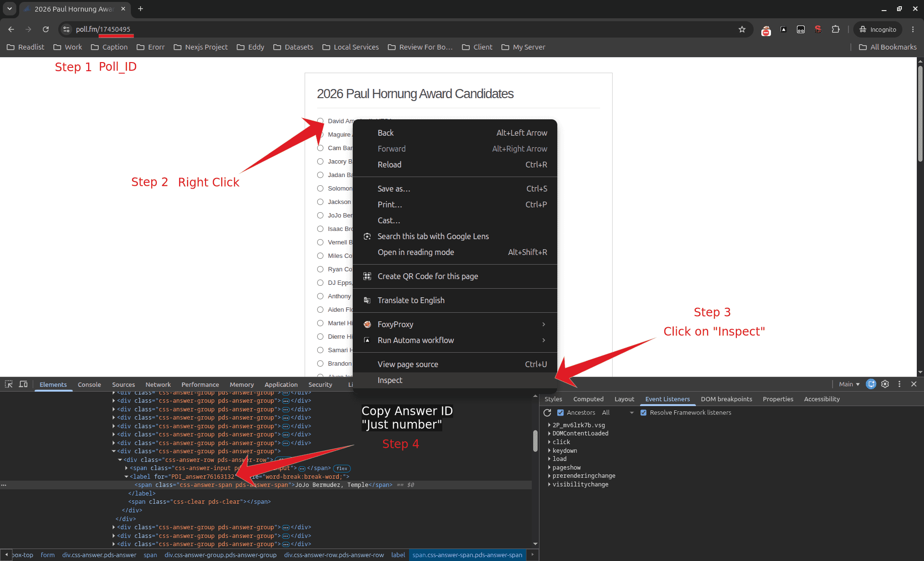Click the site information icon in address bar
Screen dimensions: 924x561
pos(66,29)
